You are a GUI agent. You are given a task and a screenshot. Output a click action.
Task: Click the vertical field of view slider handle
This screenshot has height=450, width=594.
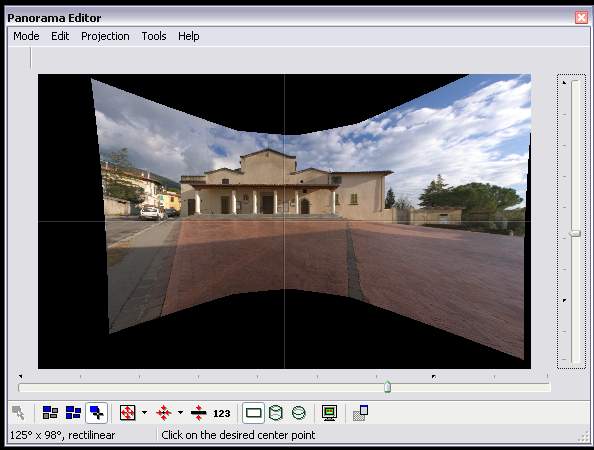(575, 233)
